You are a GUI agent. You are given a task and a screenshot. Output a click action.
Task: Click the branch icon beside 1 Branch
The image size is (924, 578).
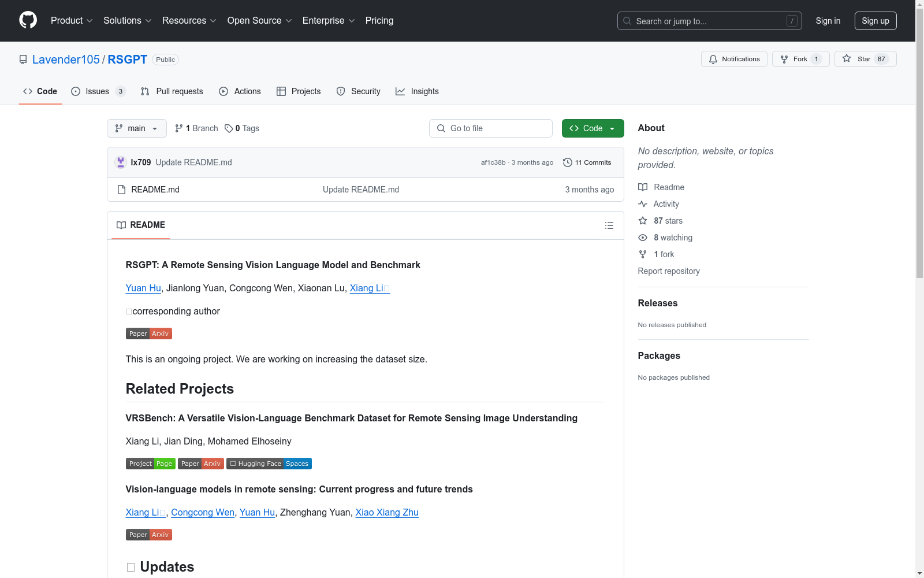179,128
